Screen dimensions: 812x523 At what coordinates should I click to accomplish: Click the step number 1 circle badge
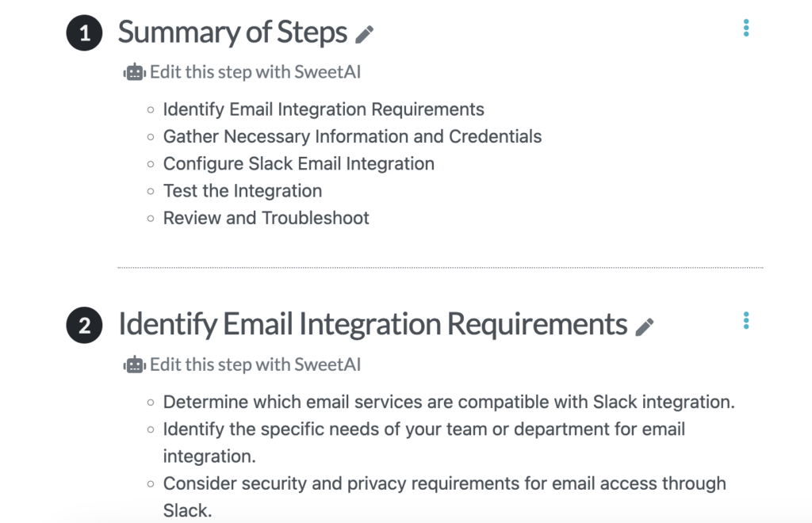[84, 33]
